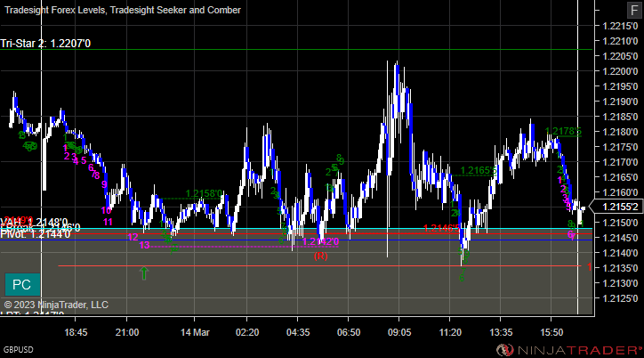Viewport: 644px width, 358px height.
Task: Click the green up arrow signal marker
Action: (x=144, y=273)
